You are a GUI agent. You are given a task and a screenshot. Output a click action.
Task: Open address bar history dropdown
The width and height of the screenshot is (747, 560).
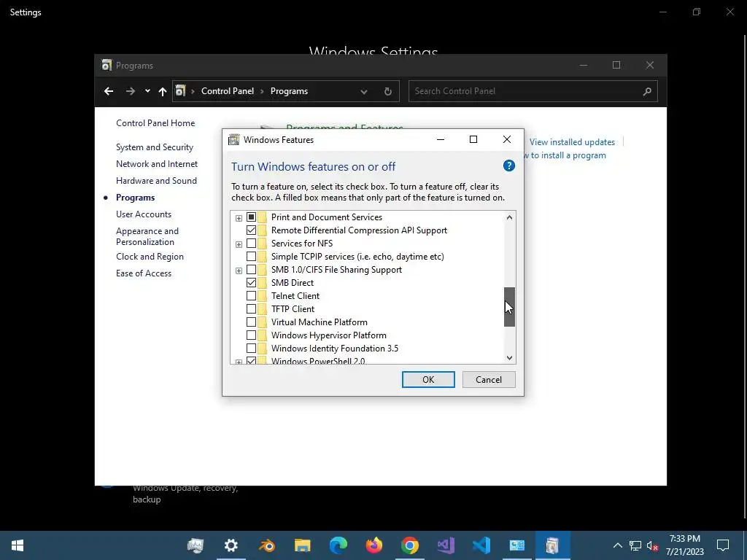(364, 91)
